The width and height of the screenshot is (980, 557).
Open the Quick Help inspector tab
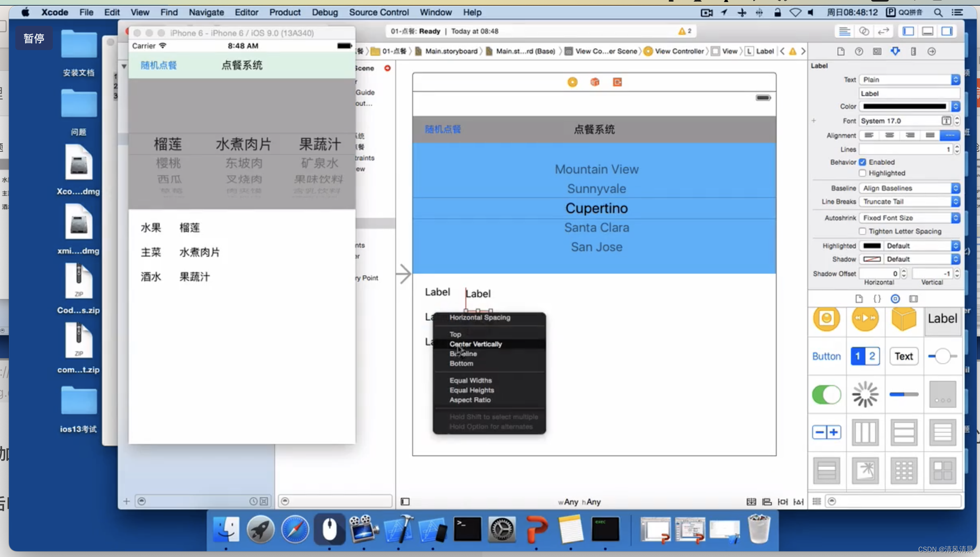pos(859,51)
